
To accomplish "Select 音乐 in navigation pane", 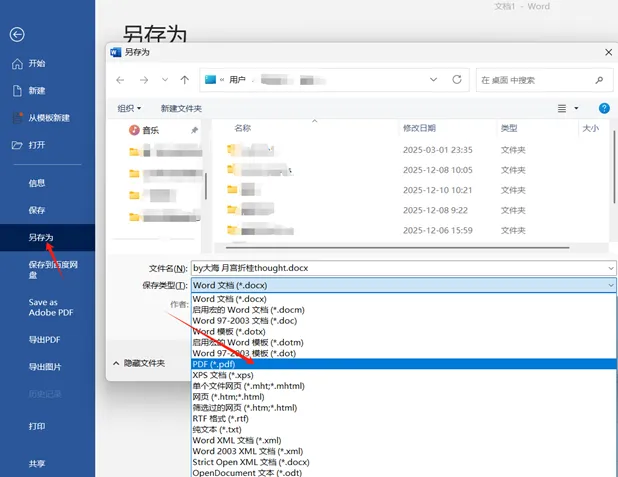I will [151, 130].
